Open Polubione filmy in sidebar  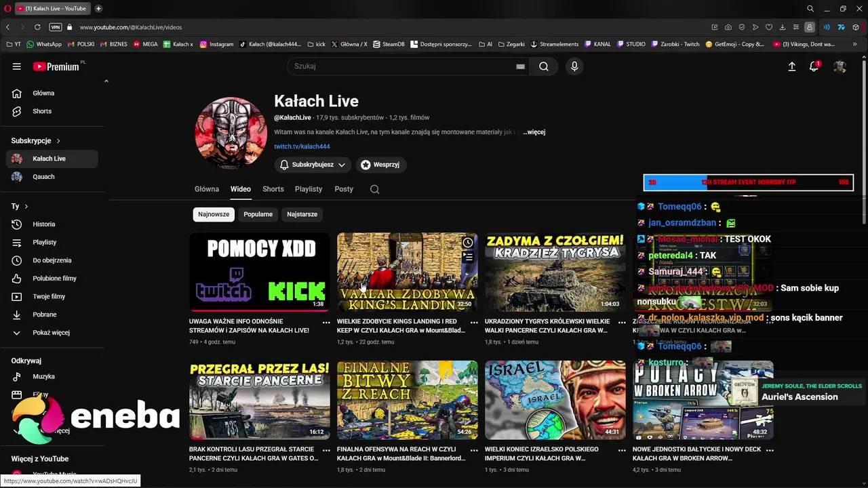pyautogui.click(x=52, y=279)
